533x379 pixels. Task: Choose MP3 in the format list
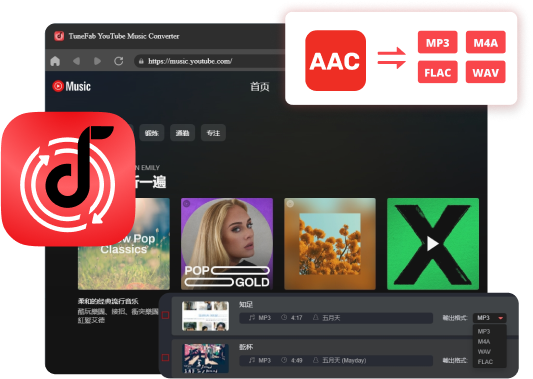coord(484,331)
